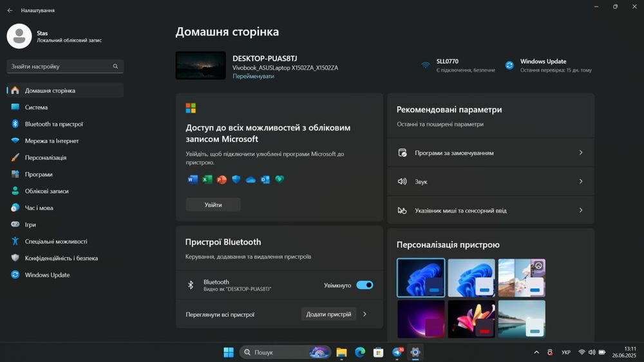Select the light blue bloom theme thumbnail
This screenshot has width=644, height=362.
point(471,278)
